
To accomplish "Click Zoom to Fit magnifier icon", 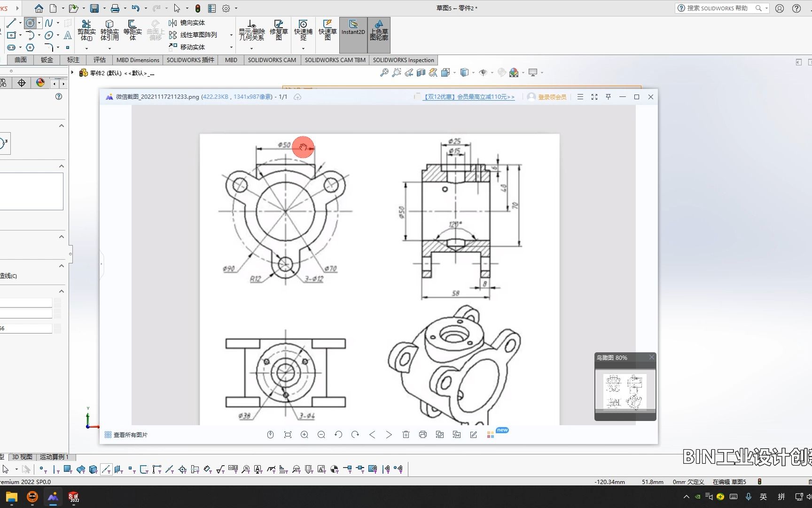I will tap(384, 72).
